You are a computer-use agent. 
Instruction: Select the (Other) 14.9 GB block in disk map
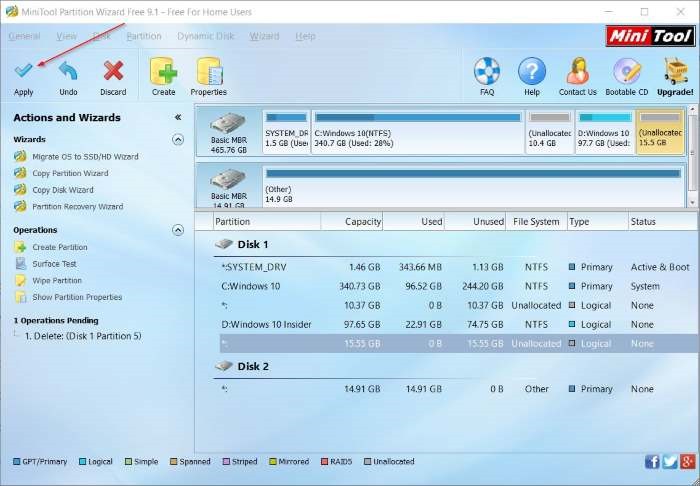(x=473, y=187)
